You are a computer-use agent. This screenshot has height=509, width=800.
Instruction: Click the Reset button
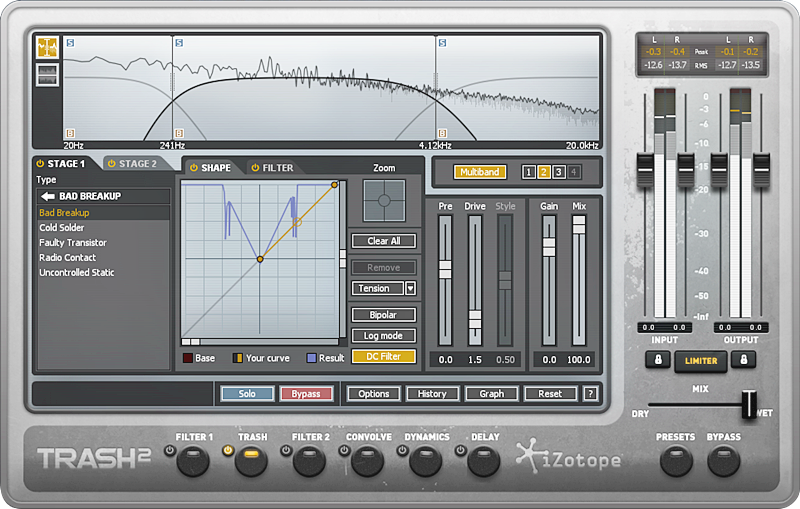click(x=551, y=394)
